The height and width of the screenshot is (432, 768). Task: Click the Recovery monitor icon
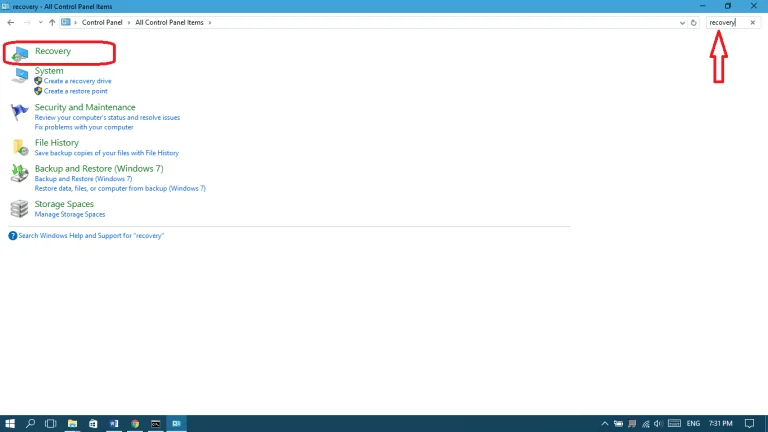[x=20, y=53]
